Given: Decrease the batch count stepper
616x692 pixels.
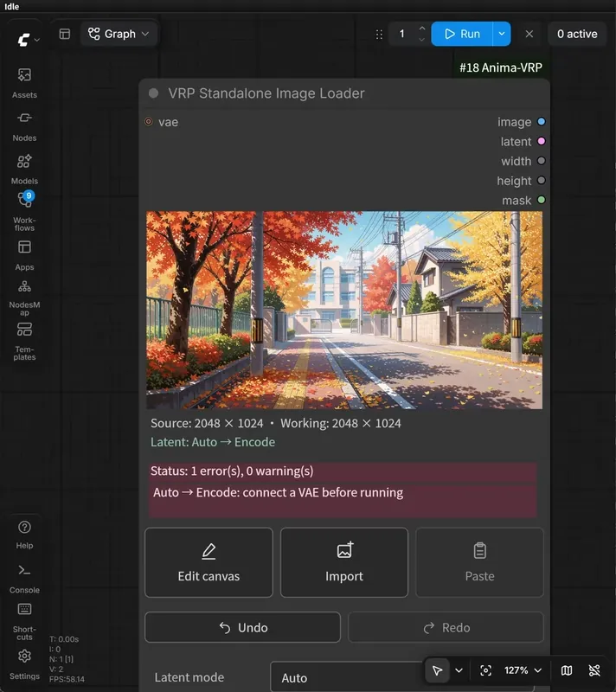Looking at the screenshot, I should coord(422,40).
